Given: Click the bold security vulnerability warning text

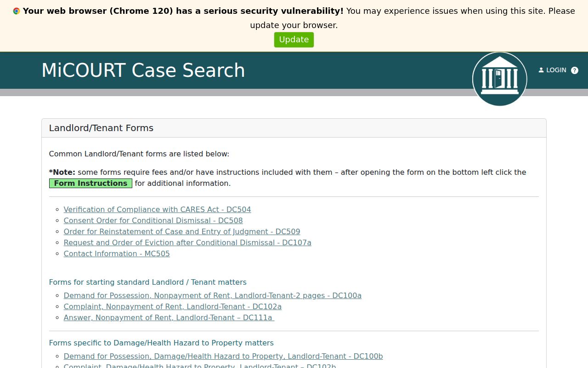Looking at the screenshot, I should click(183, 11).
